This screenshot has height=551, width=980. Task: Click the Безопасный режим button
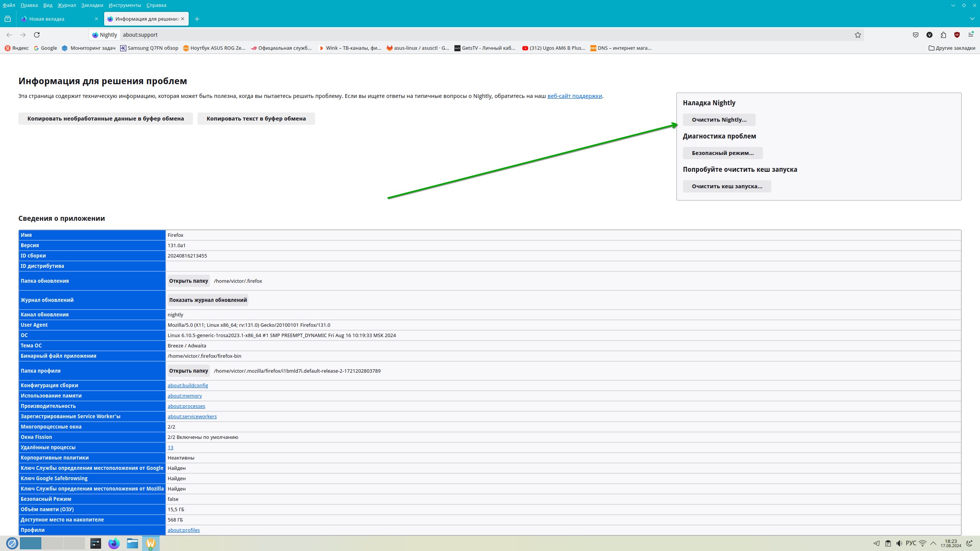coord(722,153)
